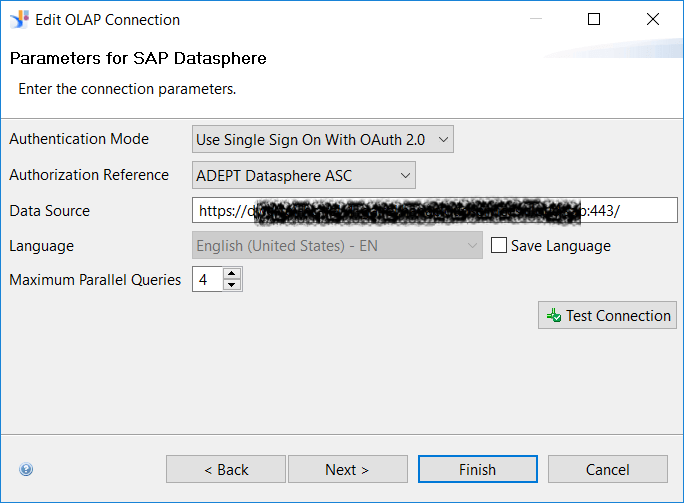
Task: Click the Authorization Reference label
Action: coord(89,175)
